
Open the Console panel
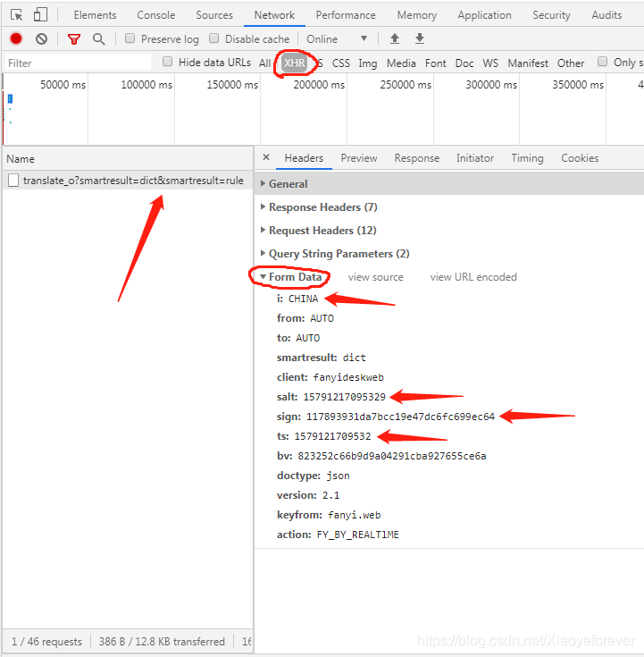click(155, 15)
